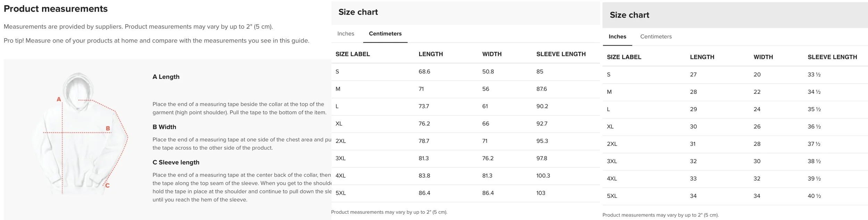Select the 5XL row in centimeters chart
Image resolution: width=868 pixels, height=220 pixels.
point(465,193)
